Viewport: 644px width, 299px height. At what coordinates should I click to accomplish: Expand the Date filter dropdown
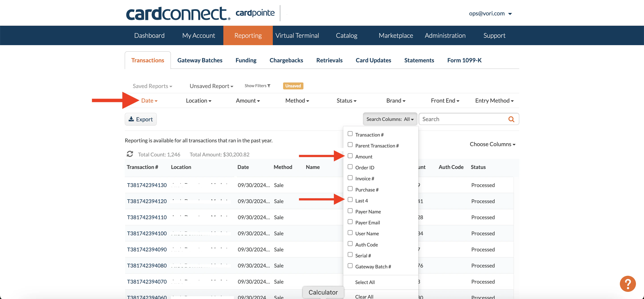tap(149, 101)
